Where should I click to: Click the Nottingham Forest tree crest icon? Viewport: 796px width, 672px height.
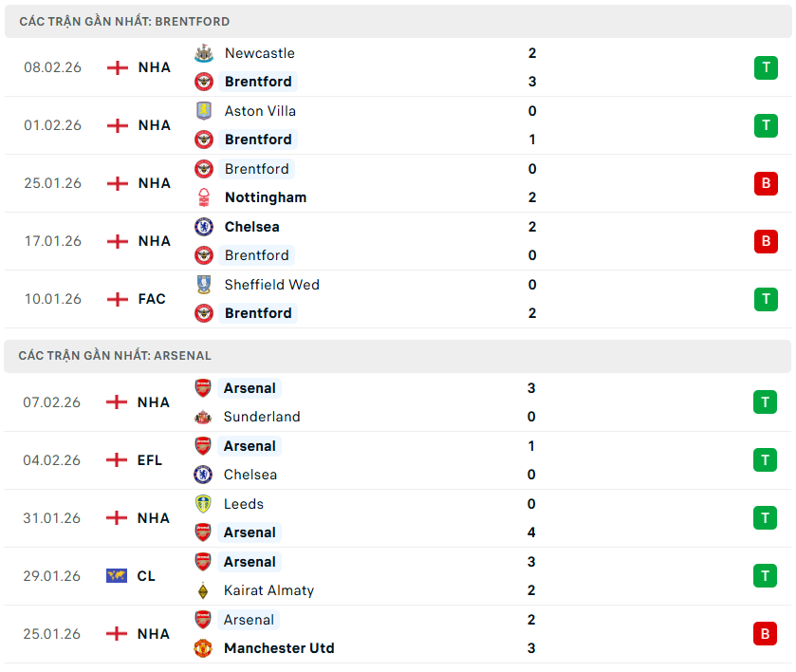(204, 197)
